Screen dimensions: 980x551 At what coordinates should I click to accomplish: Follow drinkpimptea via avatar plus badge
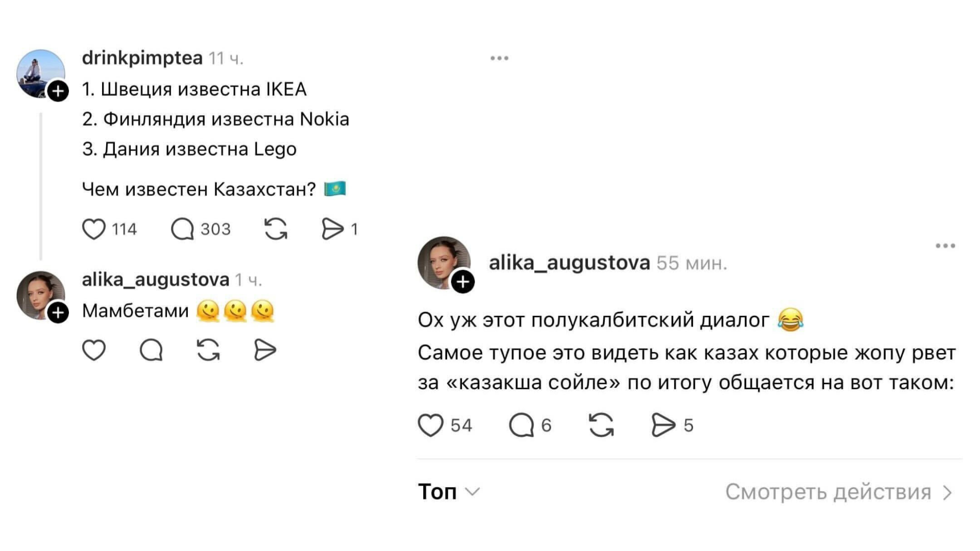click(x=58, y=91)
